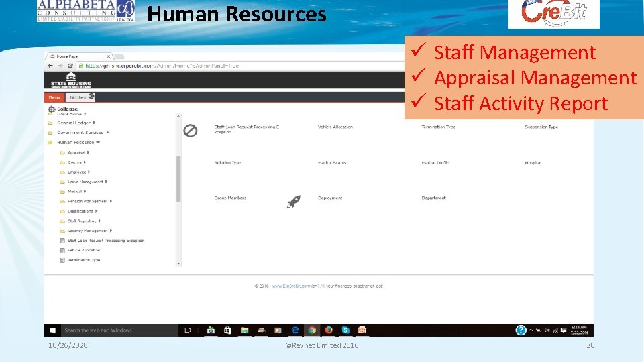Open Relation Type in main panel
The image size is (644, 362).
click(227, 163)
